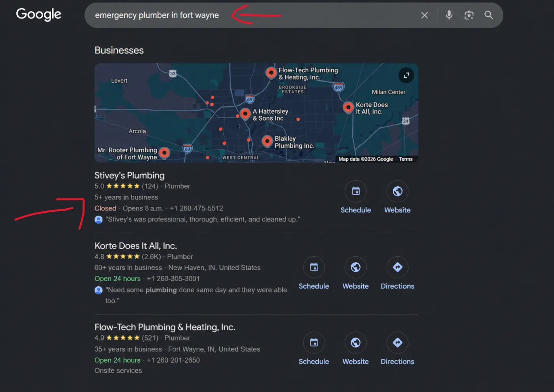Click the Stivey's review quote text
Image resolution: width=554 pixels, height=392 pixels.
pyautogui.click(x=203, y=219)
